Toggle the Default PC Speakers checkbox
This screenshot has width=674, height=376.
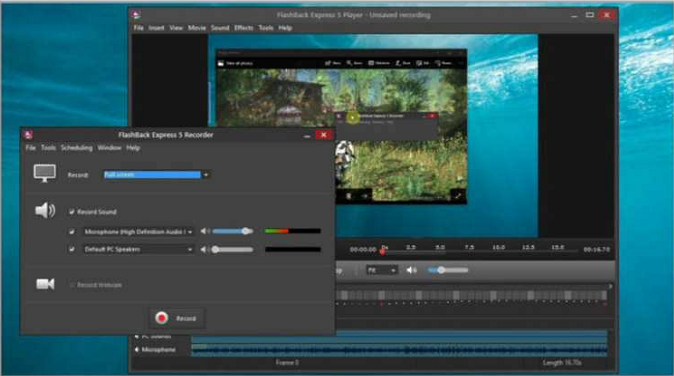coord(72,249)
